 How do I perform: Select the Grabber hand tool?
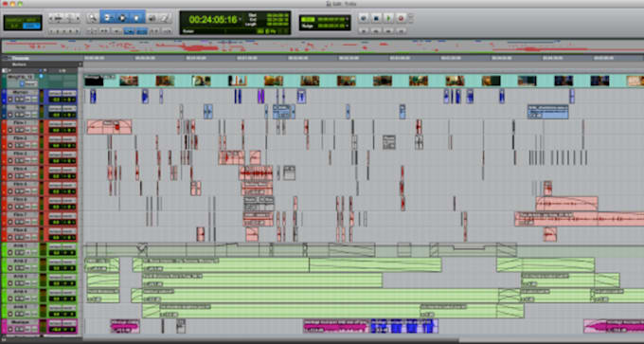(x=137, y=18)
